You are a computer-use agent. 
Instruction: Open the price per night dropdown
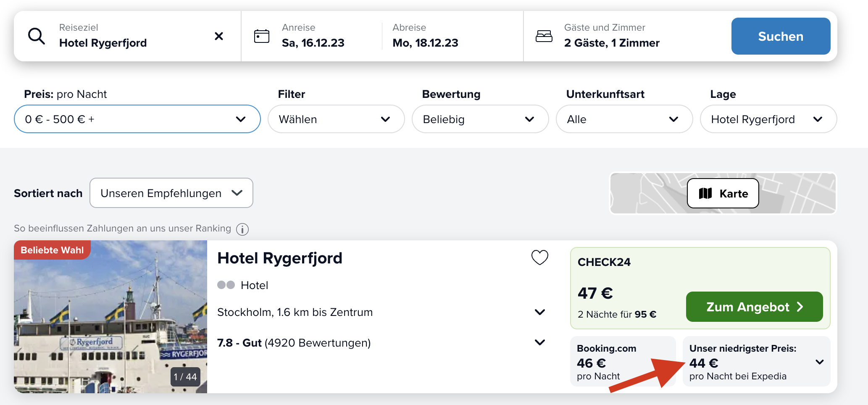[137, 119]
